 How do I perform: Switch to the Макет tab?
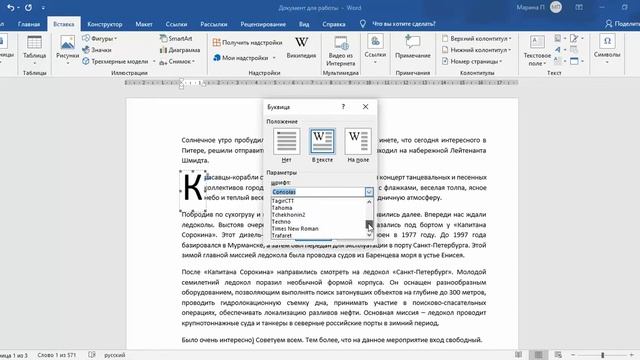pos(144,24)
